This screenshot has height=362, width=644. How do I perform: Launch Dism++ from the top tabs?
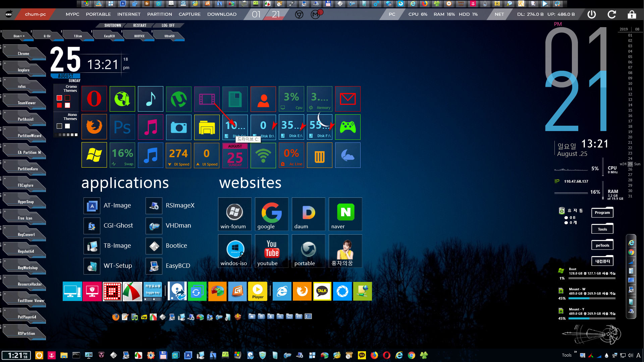click(x=19, y=36)
